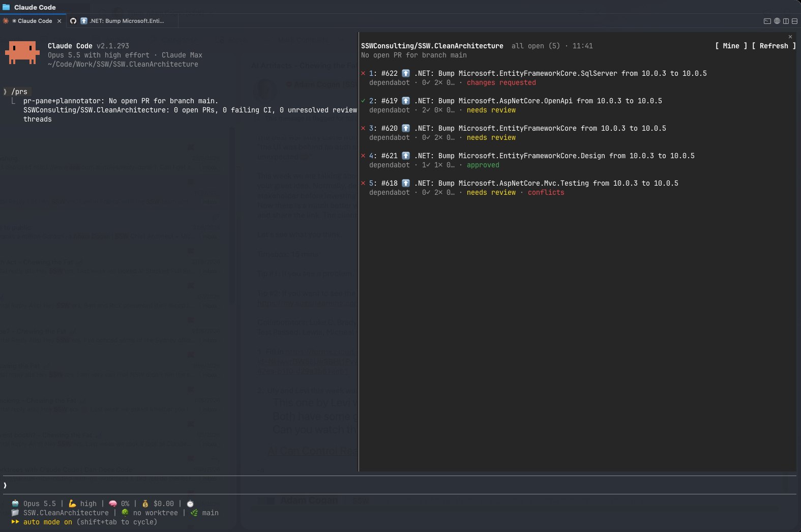Close the pull request pane
The width and height of the screenshot is (801, 532).
pos(790,37)
